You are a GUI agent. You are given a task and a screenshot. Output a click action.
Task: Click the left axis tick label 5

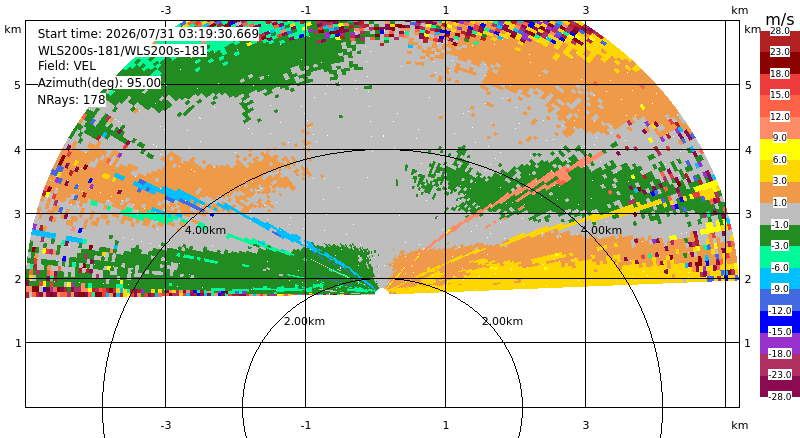[x=18, y=85]
